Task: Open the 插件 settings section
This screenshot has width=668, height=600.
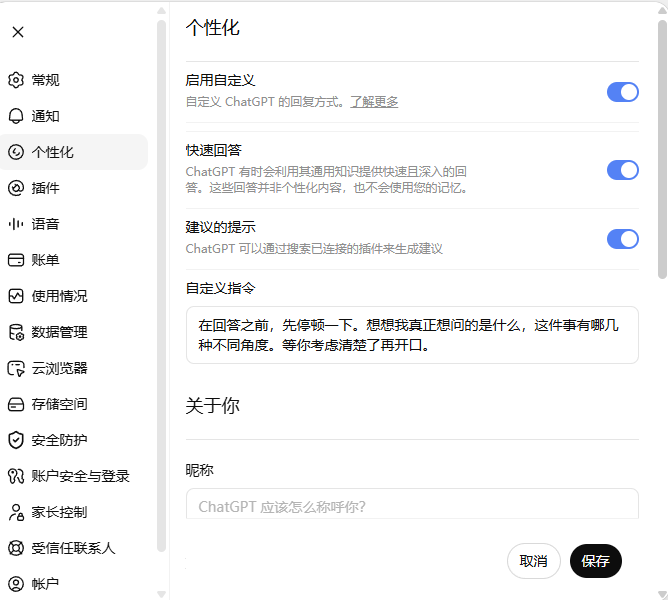Action: [74, 188]
